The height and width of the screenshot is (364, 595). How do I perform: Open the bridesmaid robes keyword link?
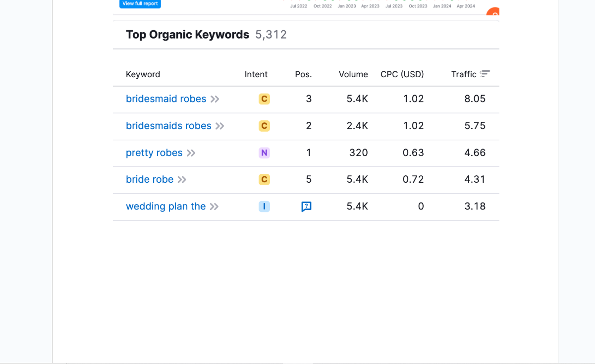166,99
